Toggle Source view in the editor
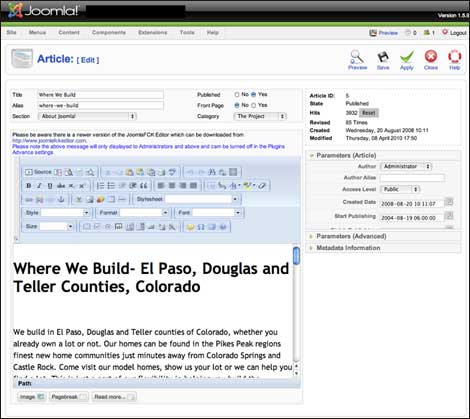The image size is (470, 419). (x=39, y=172)
